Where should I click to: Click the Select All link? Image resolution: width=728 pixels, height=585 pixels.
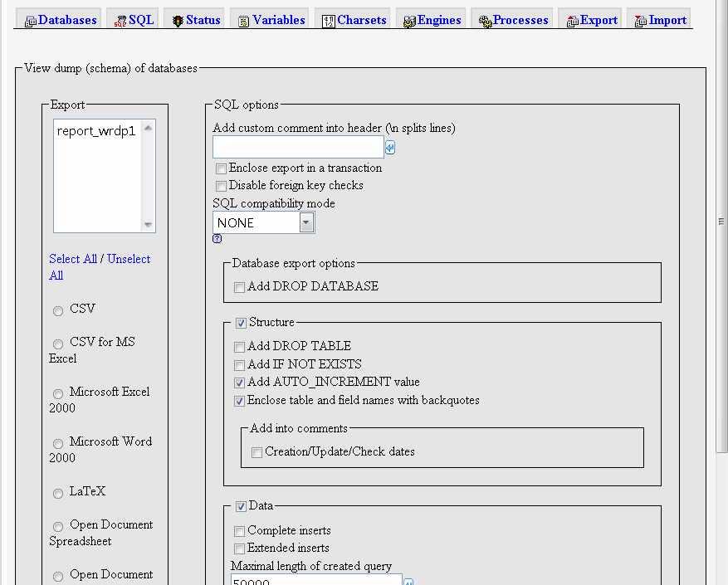pyautogui.click(x=72, y=259)
